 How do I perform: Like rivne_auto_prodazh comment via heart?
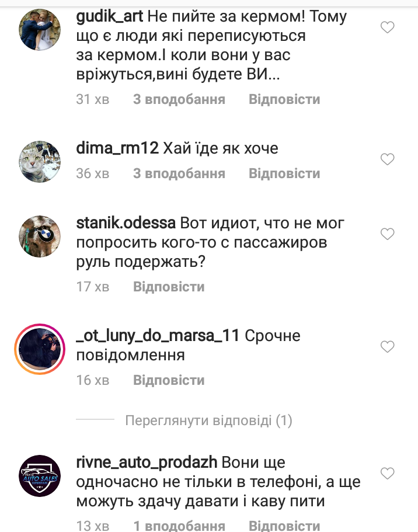[387, 473]
